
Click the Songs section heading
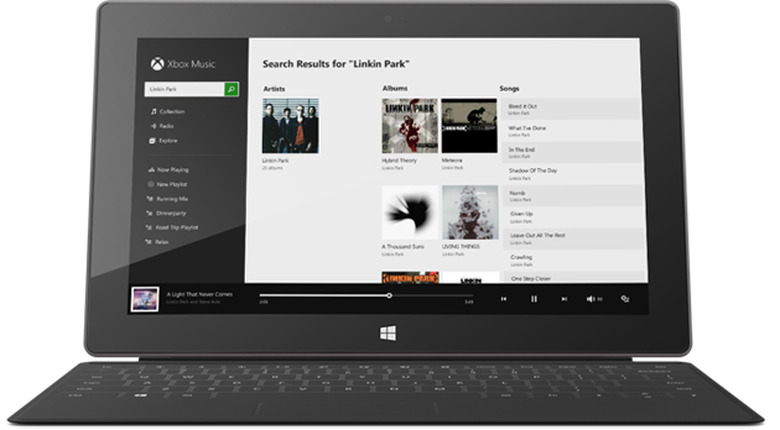pos(509,88)
